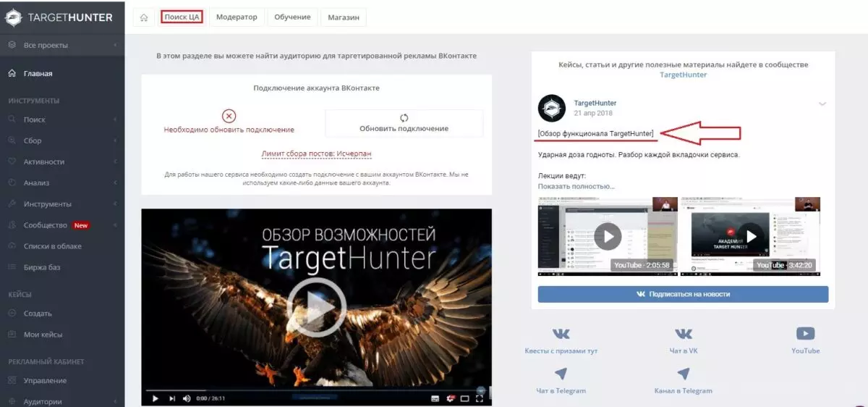Click the TargetHunter round avatar in the post

[551, 108]
